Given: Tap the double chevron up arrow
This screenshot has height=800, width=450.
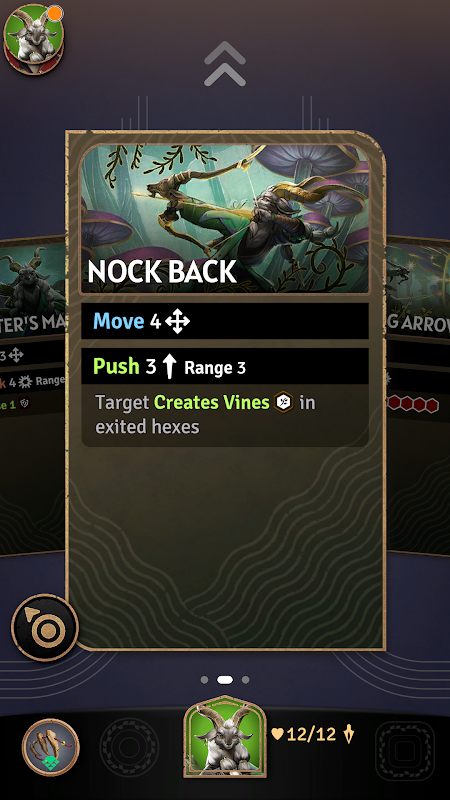Looking at the screenshot, I should pyautogui.click(x=225, y=64).
